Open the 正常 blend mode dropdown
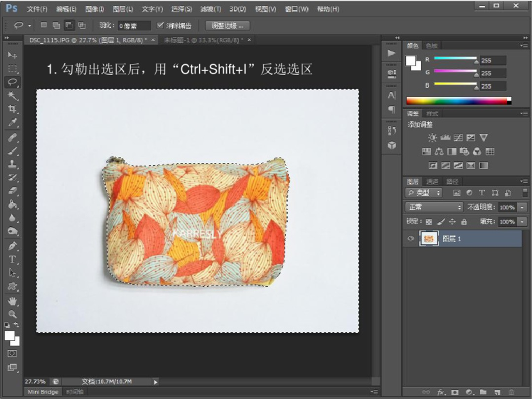This screenshot has height=399, width=532. click(x=434, y=207)
